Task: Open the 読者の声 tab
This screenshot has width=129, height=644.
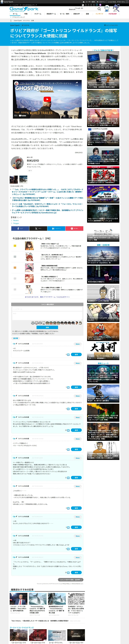Action: pos(77,14)
